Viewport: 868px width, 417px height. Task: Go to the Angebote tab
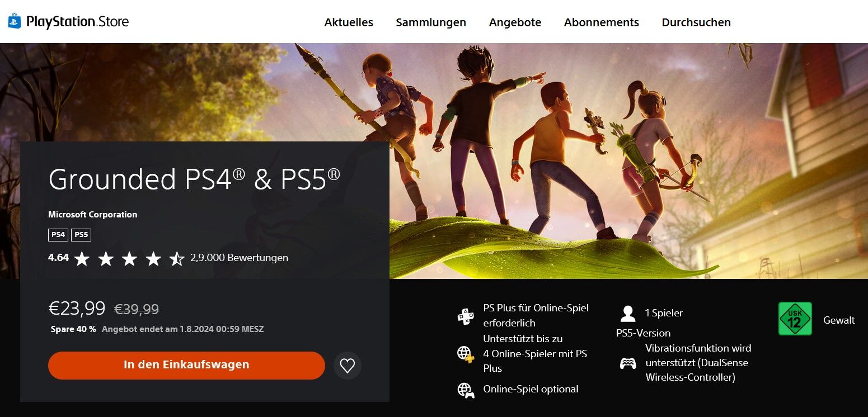[x=515, y=22]
